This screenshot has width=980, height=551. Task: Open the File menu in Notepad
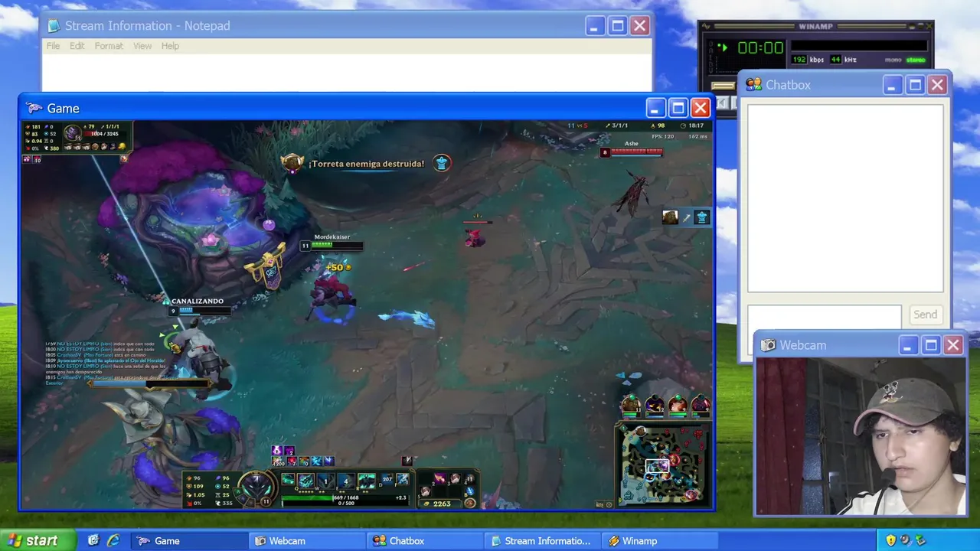click(x=53, y=46)
